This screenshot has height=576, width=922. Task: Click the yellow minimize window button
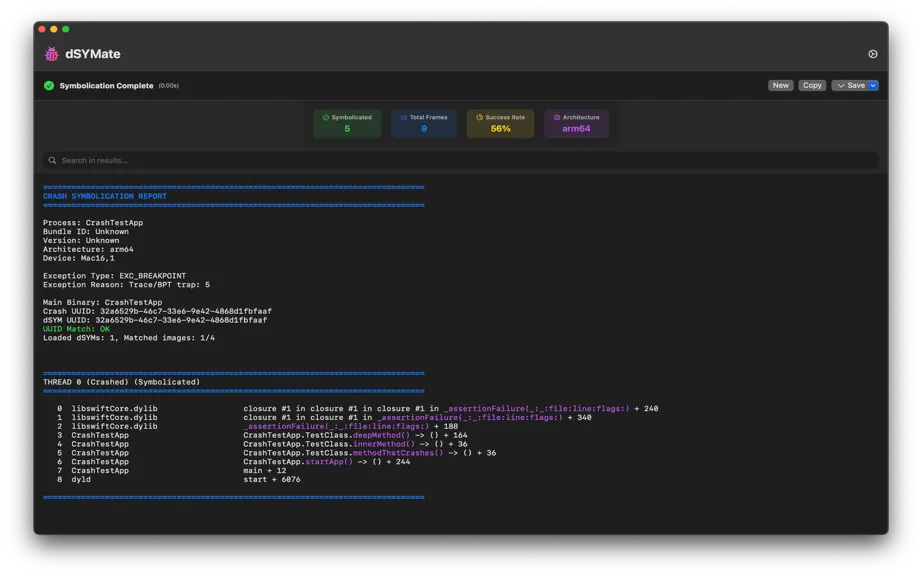54,29
